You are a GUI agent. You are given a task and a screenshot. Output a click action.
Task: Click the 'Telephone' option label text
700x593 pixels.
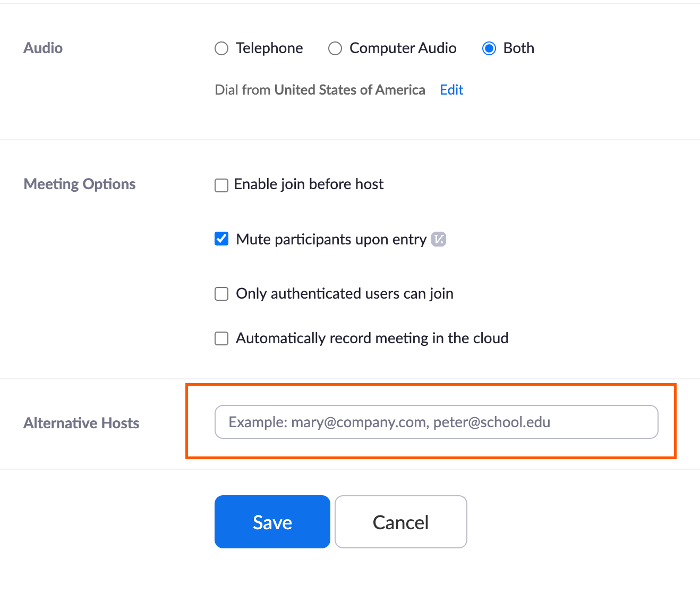(269, 48)
